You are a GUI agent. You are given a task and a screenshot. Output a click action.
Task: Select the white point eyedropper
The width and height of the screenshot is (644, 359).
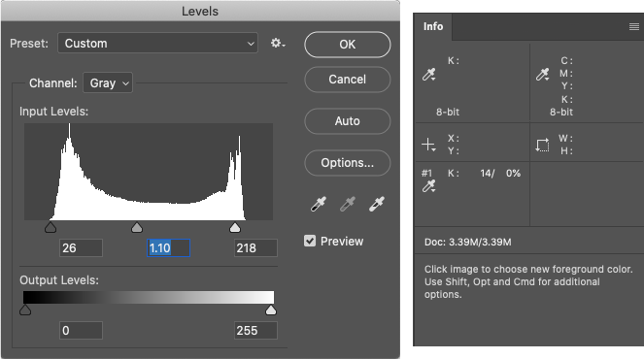pos(377,204)
